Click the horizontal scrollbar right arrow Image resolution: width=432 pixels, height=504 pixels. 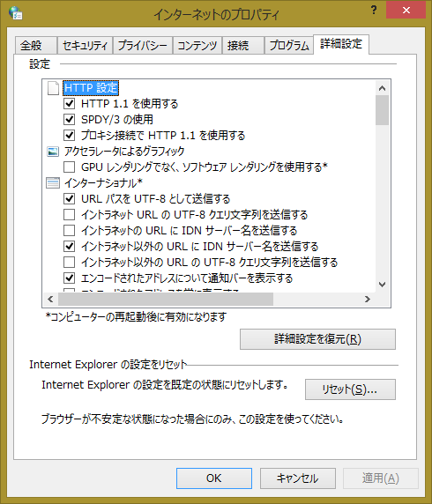point(368,300)
